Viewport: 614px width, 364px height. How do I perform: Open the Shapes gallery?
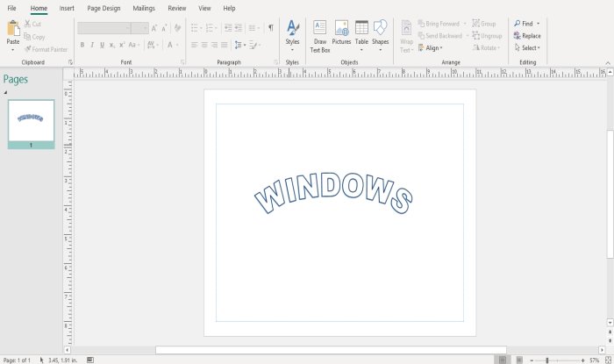(380, 35)
